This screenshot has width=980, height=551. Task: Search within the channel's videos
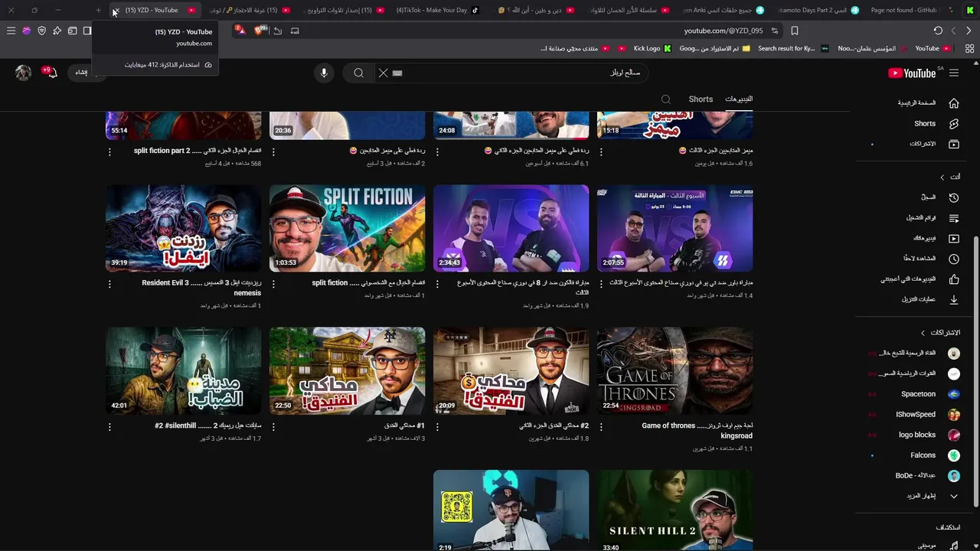click(666, 99)
